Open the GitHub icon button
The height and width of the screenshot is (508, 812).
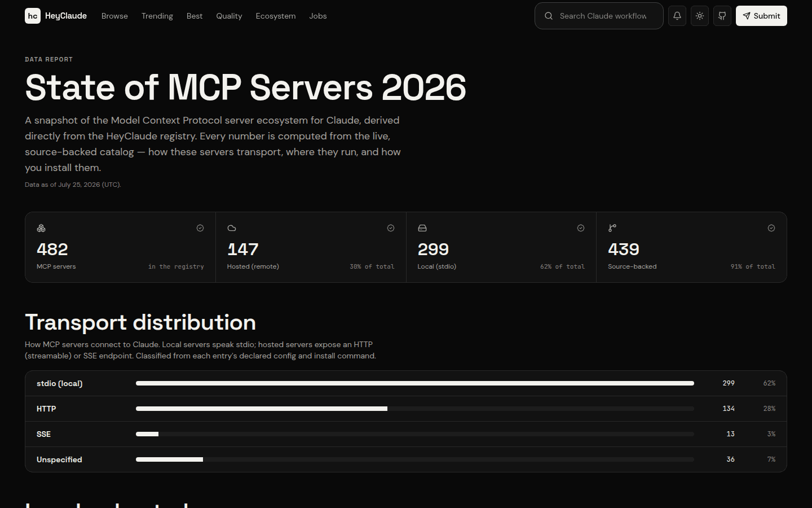722,16
